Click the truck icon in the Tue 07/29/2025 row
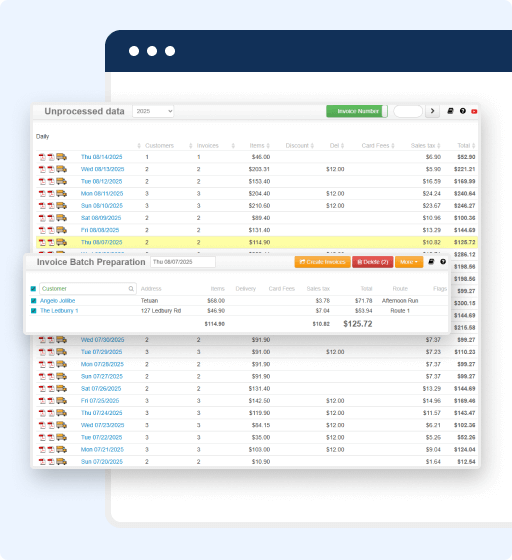 61,352
